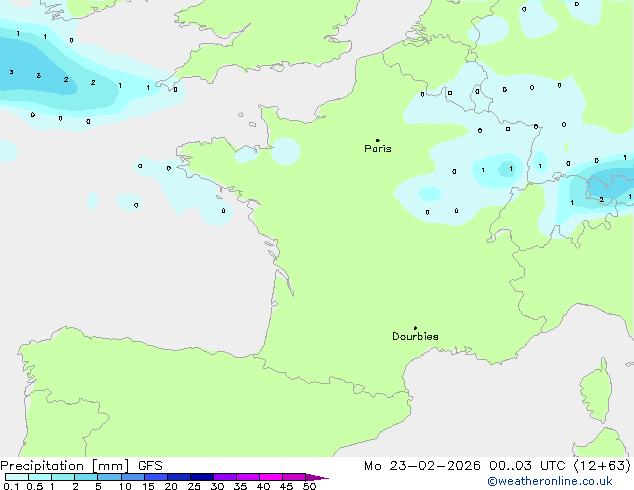Pick the 5–10 mm legend color swatch
634x490 pixels.
click(109, 477)
